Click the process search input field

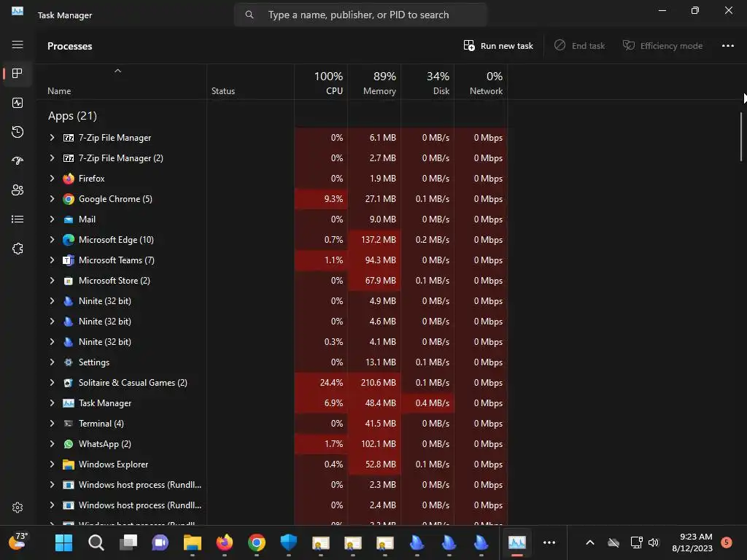pos(360,15)
